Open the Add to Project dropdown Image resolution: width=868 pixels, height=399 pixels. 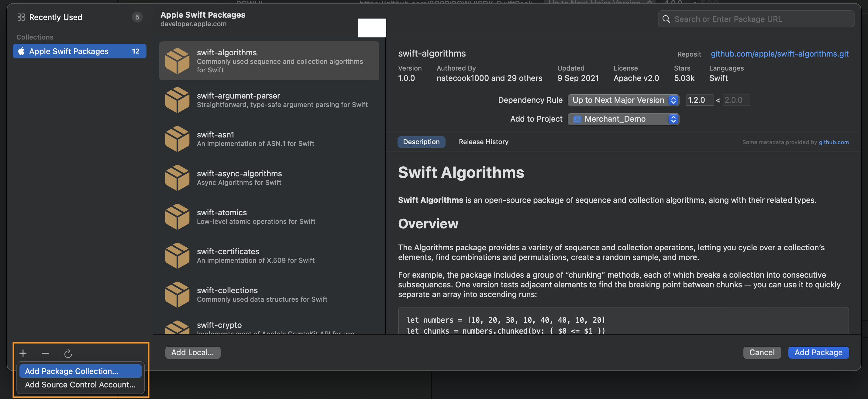(623, 119)
